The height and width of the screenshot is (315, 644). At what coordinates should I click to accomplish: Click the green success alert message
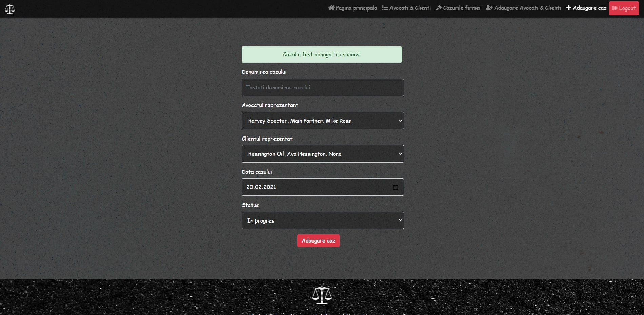322,55
